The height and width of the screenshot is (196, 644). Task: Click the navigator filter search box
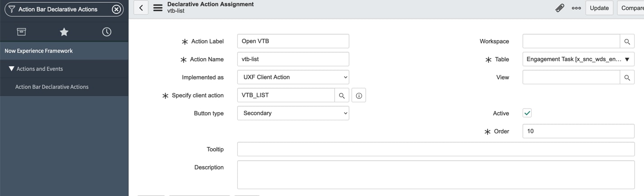pyautogui.click(x=64, y=9)
